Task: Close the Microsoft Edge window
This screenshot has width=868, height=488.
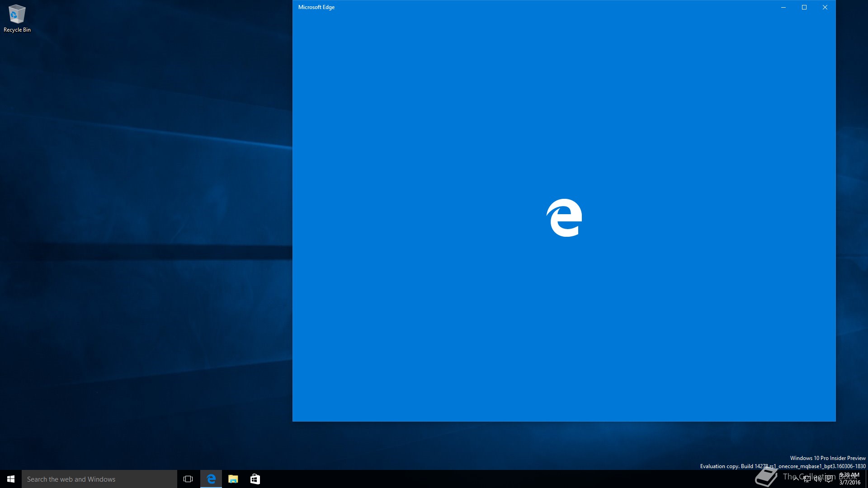Action: (x=825, y=7)
